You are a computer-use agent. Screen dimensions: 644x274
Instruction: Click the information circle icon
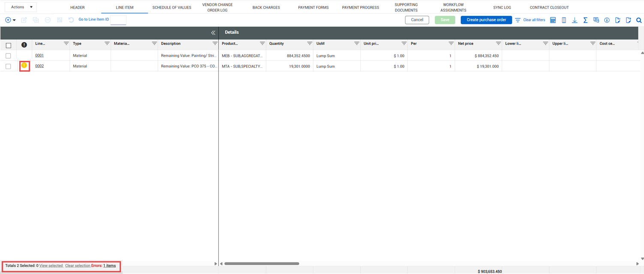(607, 20)
